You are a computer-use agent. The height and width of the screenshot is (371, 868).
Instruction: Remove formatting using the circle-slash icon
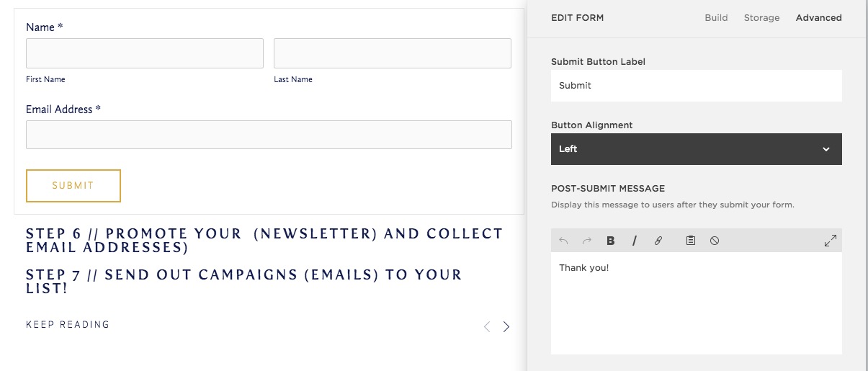pyautogui.click(x=715, y=241)
